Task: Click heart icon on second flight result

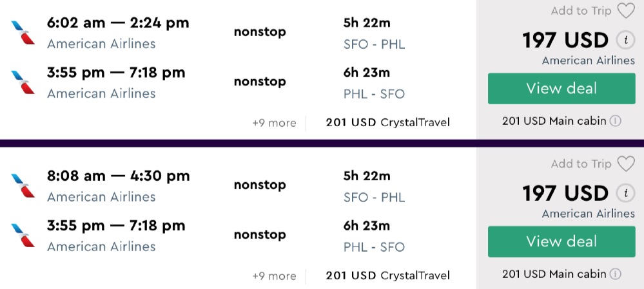Action: pyautogui.click(x=625, y=164)
